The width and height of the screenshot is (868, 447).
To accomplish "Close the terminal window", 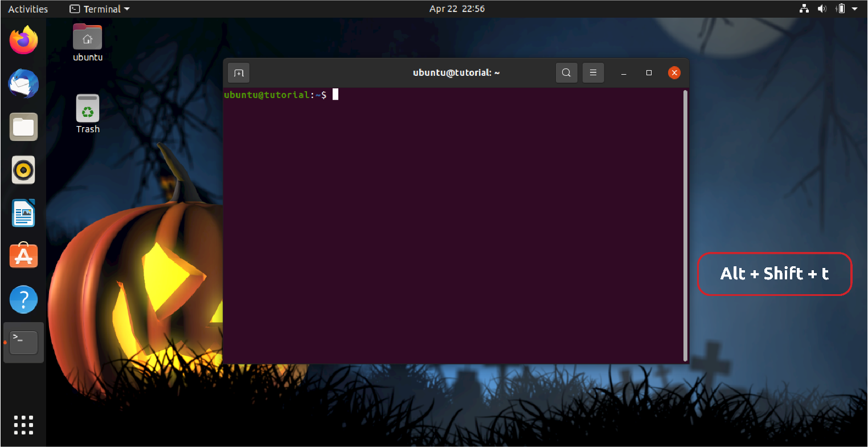I will point(674,73).
